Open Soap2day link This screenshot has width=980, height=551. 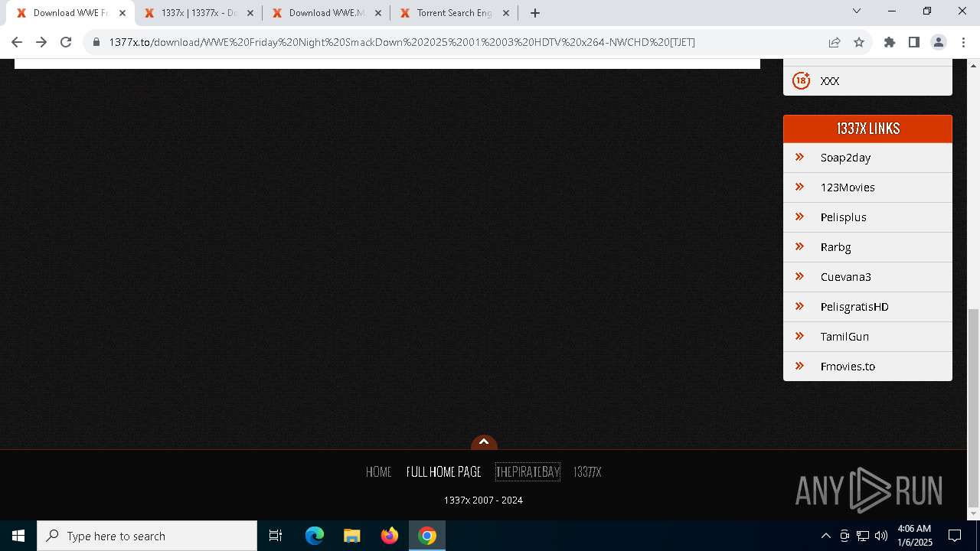point(845,158)
